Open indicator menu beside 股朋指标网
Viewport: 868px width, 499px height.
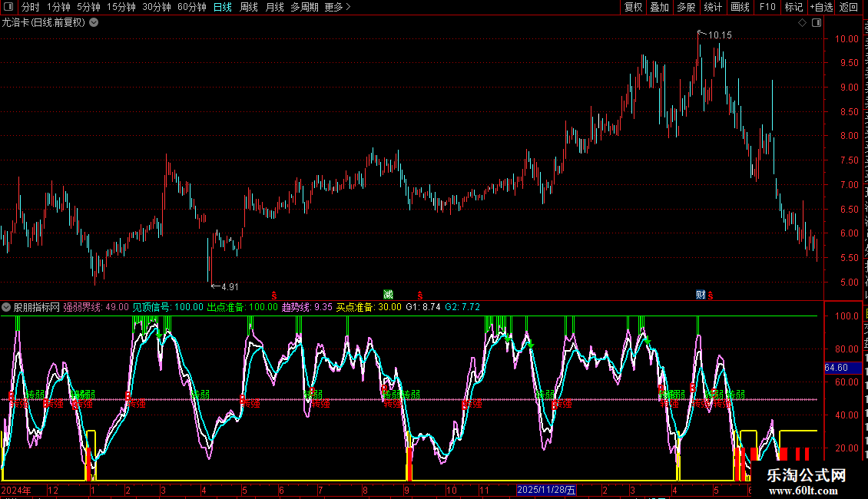(6, 307)
